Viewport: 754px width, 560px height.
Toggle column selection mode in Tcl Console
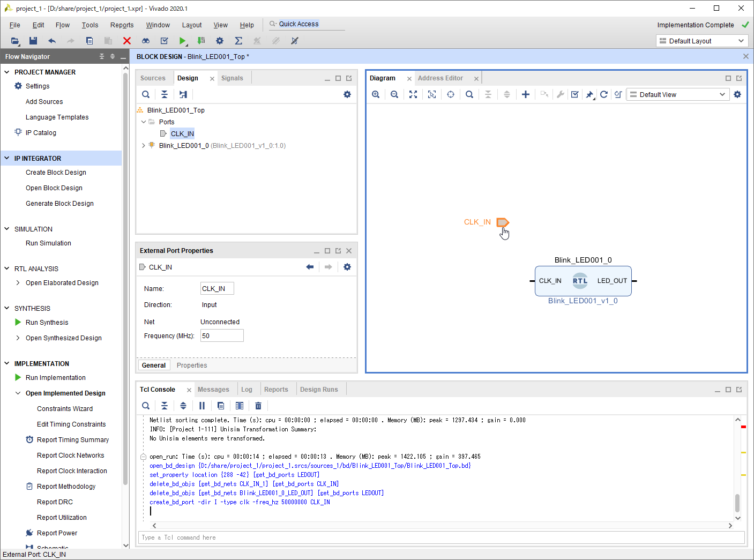tap(240, 406)
